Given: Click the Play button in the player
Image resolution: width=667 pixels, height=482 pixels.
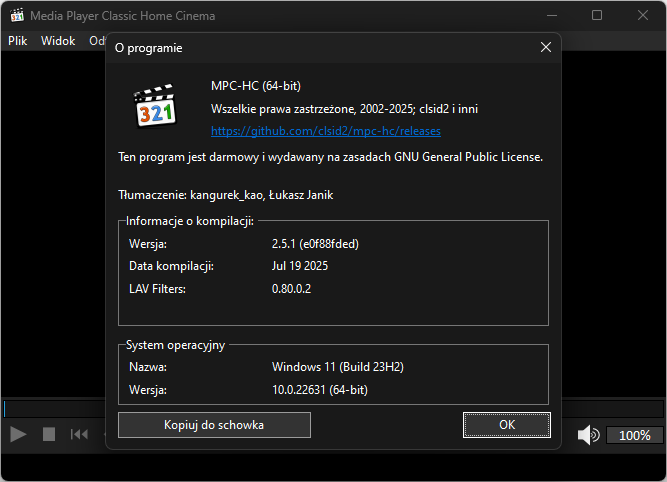Looking at the screenshot, I should 18,434.
